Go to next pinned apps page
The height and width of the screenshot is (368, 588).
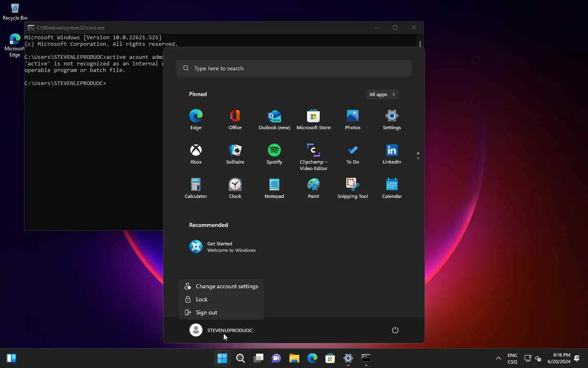(x=419, y=158)
